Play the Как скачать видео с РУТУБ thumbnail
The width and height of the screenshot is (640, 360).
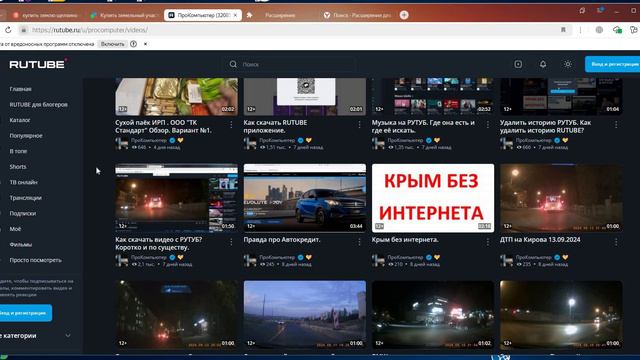pyautogui.click(x=176, y=198)
